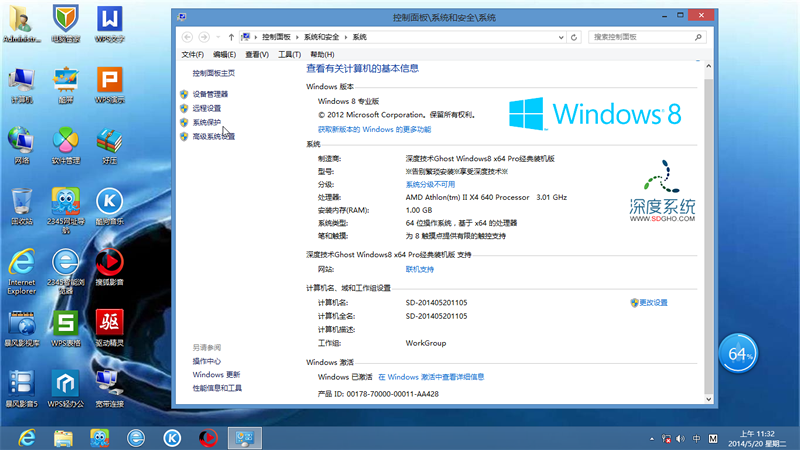Open the 帮助(H) menu

pos(322,55)
